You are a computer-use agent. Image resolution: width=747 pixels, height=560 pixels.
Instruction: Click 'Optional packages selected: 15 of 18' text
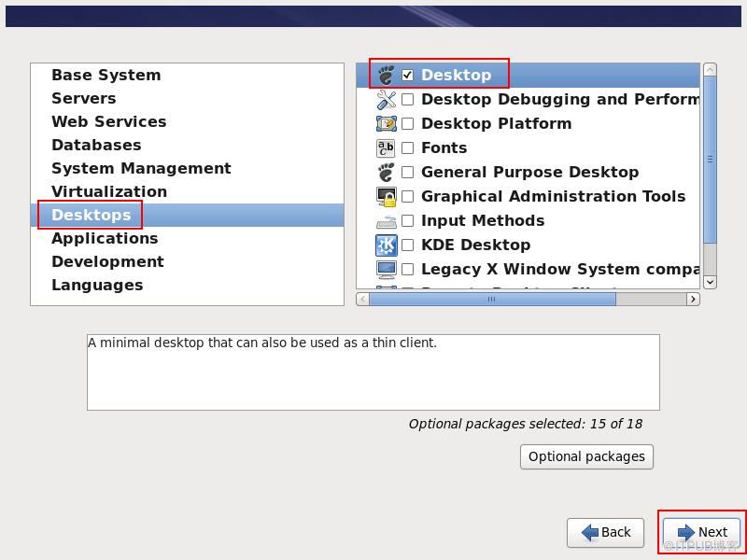click(526, 424)
